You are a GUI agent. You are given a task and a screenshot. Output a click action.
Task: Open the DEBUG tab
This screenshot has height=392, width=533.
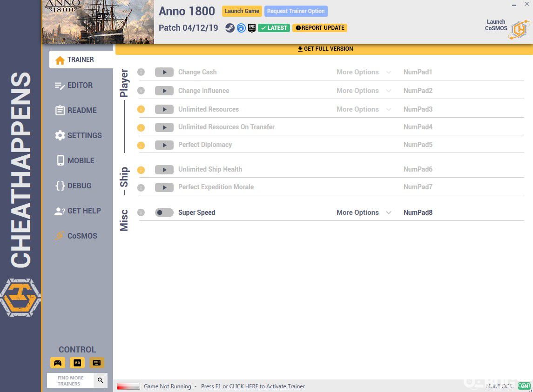pos(74,186)
